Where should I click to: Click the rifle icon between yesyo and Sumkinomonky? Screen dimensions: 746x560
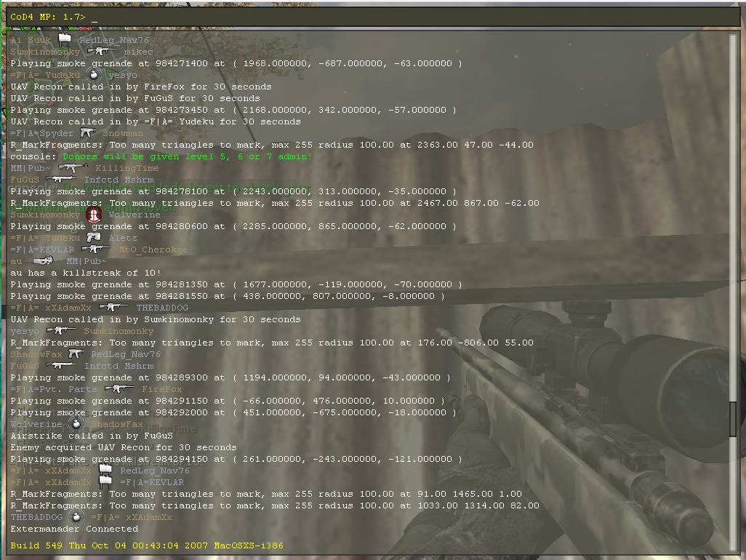[61, 331]
